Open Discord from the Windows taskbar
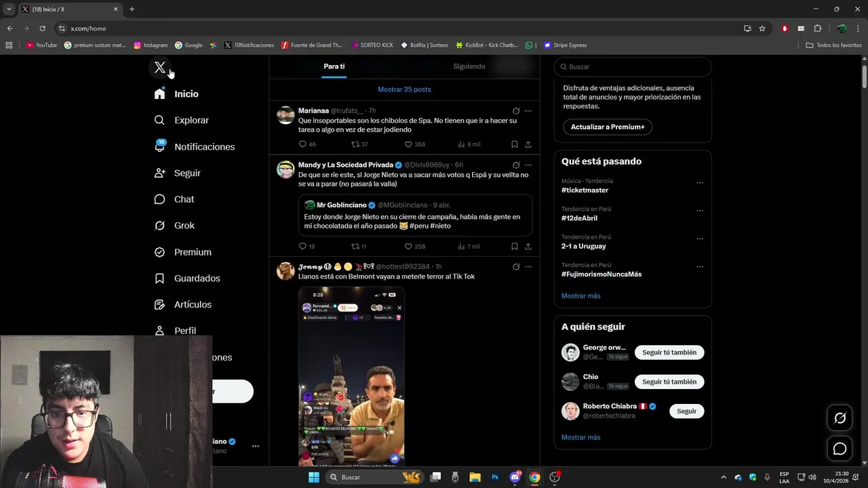Screen dimensions: 868x488 [x=515, y=477]
